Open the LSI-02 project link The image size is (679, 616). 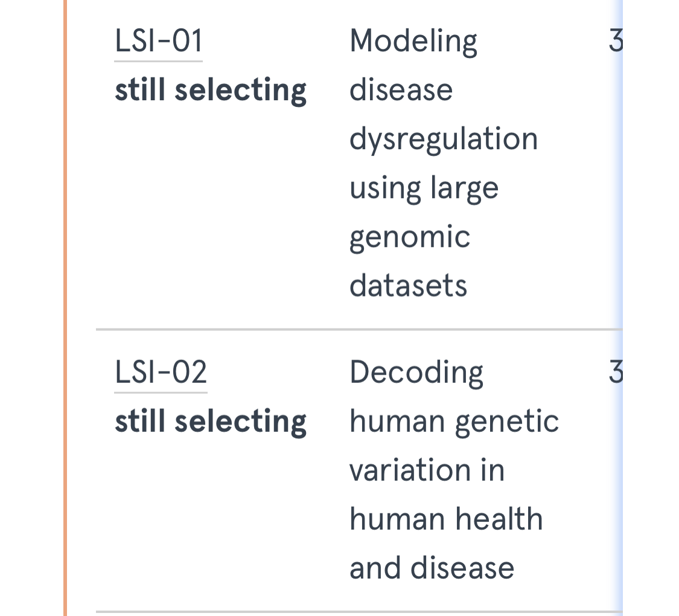[161, 373]
